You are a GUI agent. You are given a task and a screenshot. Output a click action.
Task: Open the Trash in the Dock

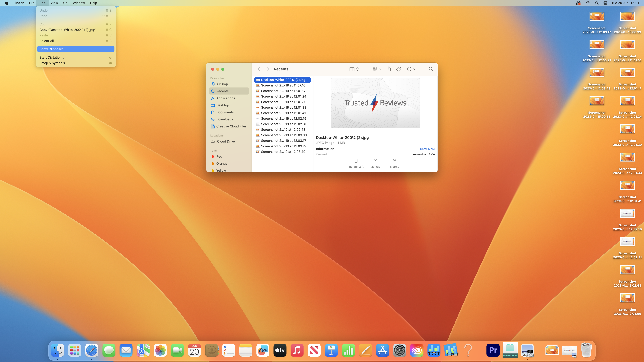pos(586,350)
